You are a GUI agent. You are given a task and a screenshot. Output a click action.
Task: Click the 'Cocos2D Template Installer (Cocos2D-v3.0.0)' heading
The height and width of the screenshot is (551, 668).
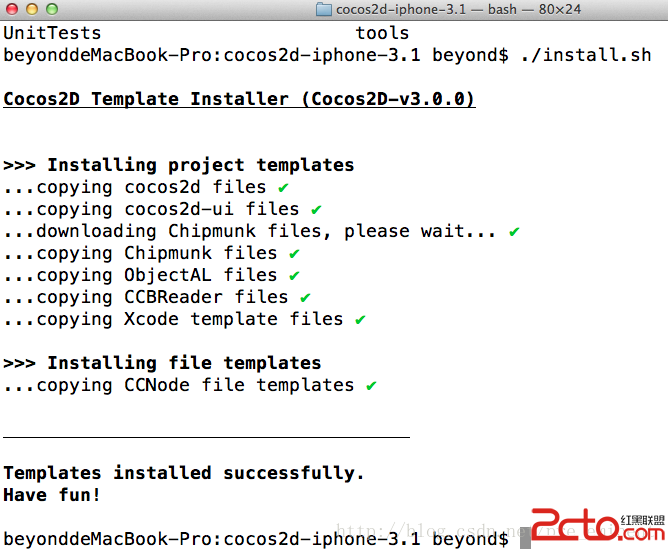(x=239, y=99)
